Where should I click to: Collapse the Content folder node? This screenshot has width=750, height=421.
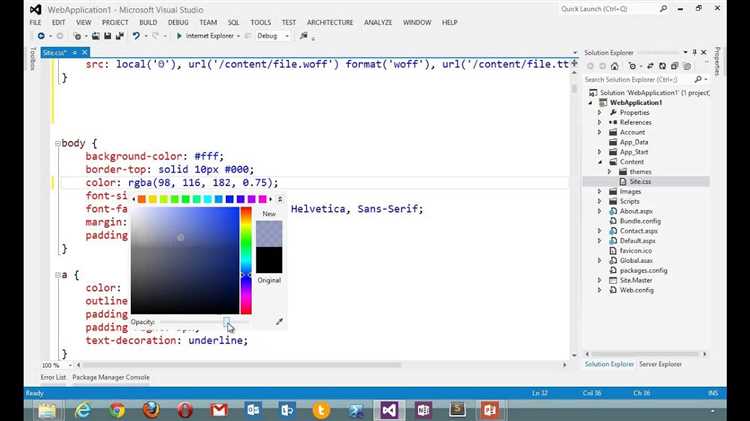(x=599, y=162)
